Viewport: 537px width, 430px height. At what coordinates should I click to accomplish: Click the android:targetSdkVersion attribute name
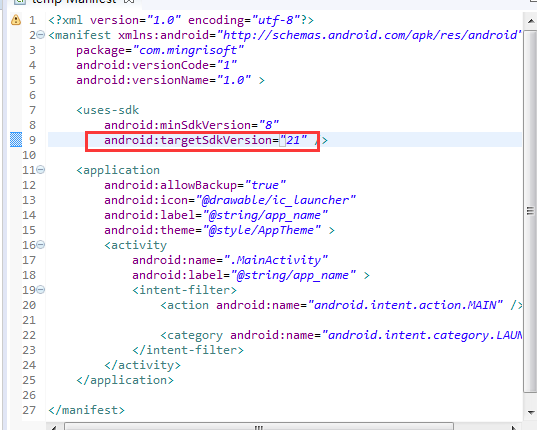pos(188,140)
